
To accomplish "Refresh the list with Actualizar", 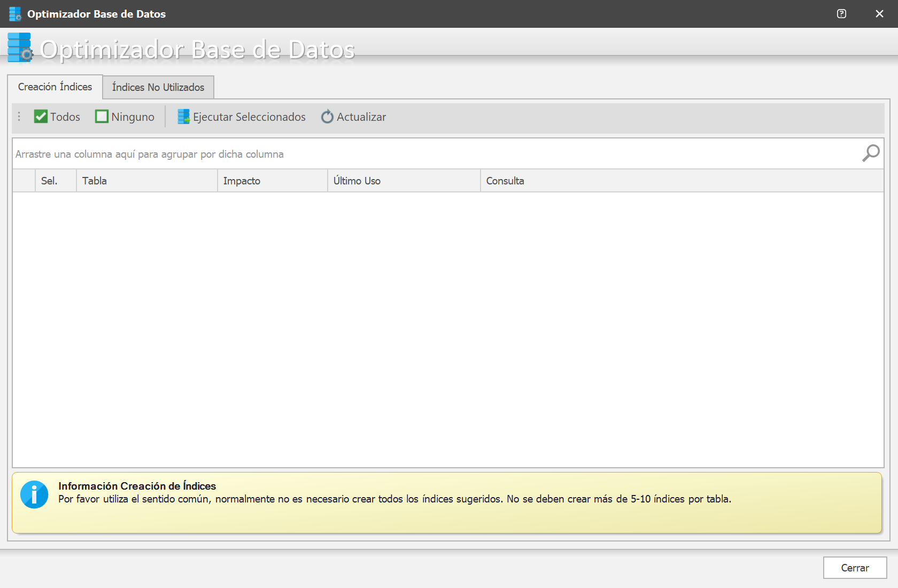I will click(353, 117).
